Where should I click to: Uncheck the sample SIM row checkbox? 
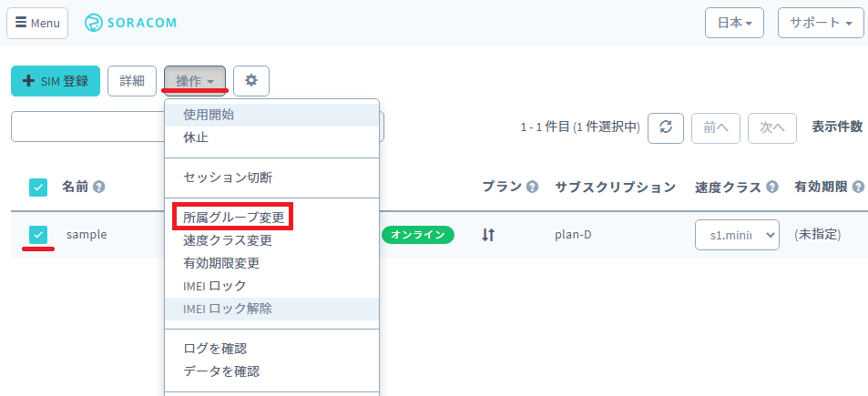pos(38,235)
